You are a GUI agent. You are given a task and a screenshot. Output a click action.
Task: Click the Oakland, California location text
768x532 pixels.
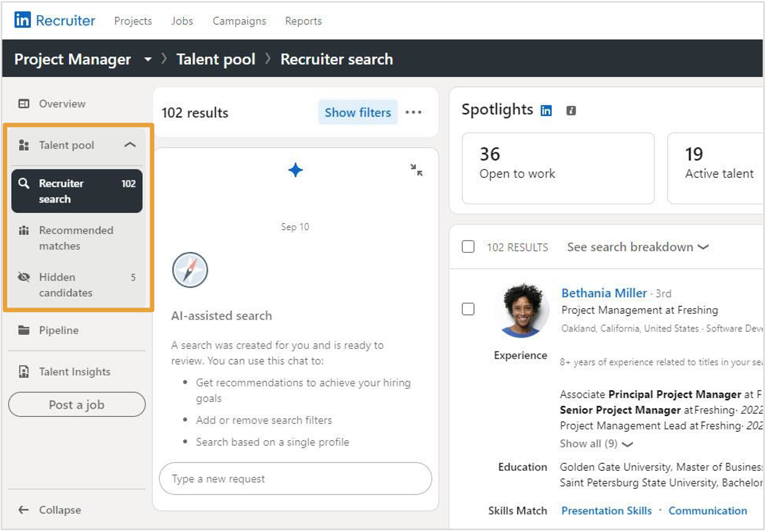(x=630, y=329)
